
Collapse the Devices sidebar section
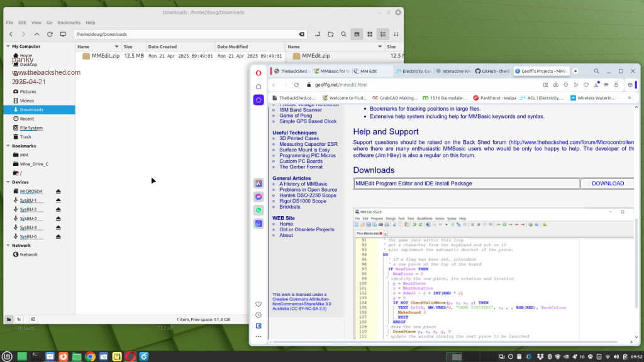coord(8,182)
